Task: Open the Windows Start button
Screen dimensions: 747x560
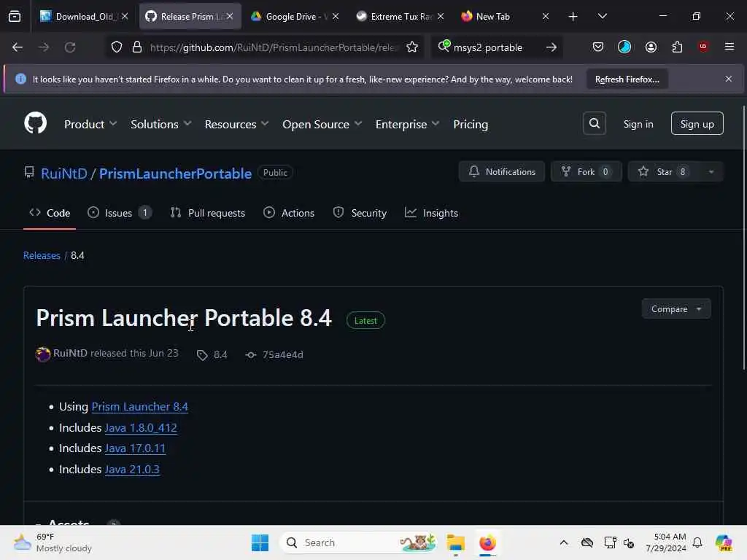Action: tap(260, 542)
